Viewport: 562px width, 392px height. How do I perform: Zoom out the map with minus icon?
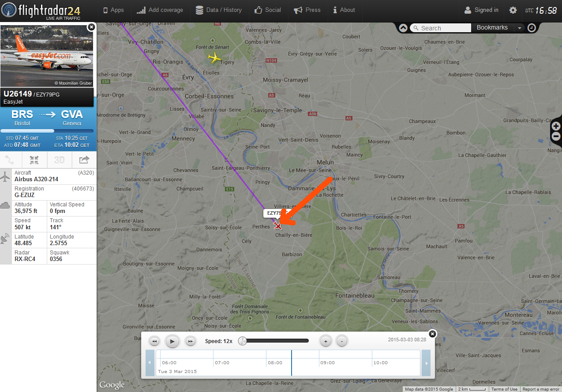(x=556, y=136)
